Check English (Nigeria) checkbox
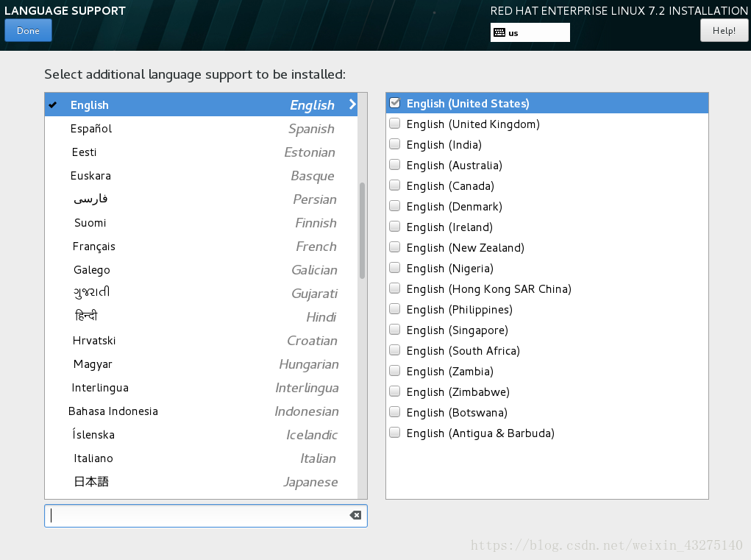The image size is (751, 560). click(395, 268)
